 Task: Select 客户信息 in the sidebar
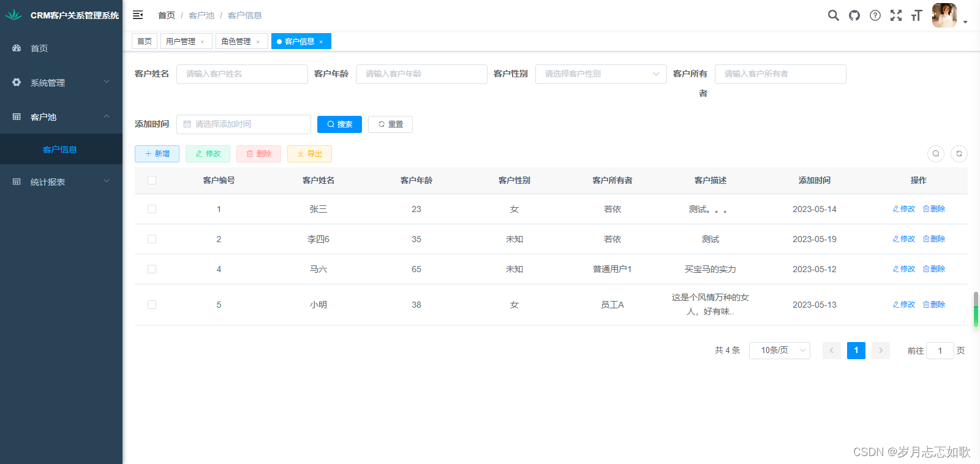click(x=61, y=149)
